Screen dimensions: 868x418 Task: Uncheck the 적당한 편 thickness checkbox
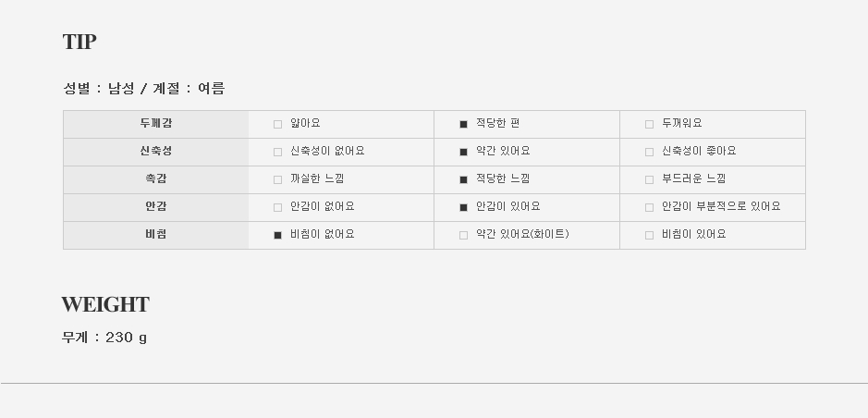(463, 124)
